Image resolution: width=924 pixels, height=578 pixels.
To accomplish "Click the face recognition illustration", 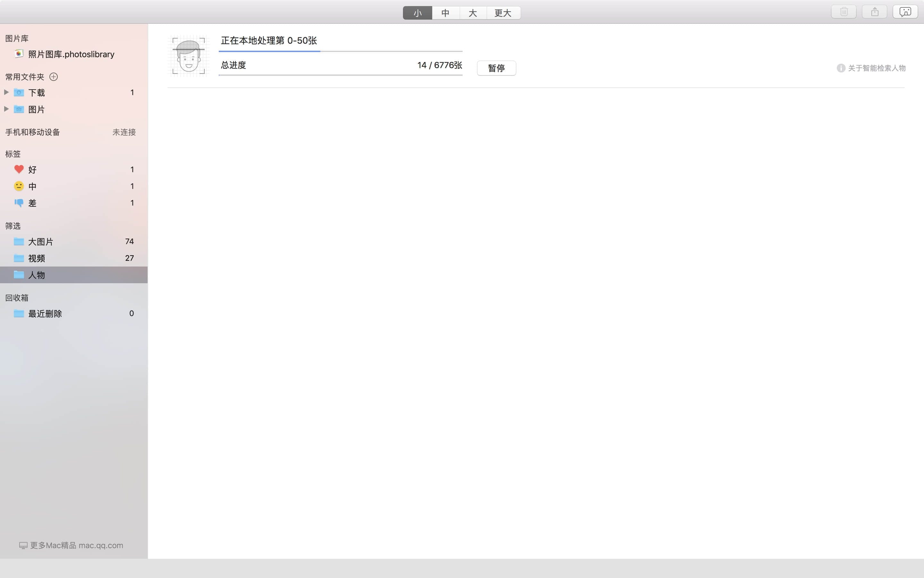I will coord(189,56).
